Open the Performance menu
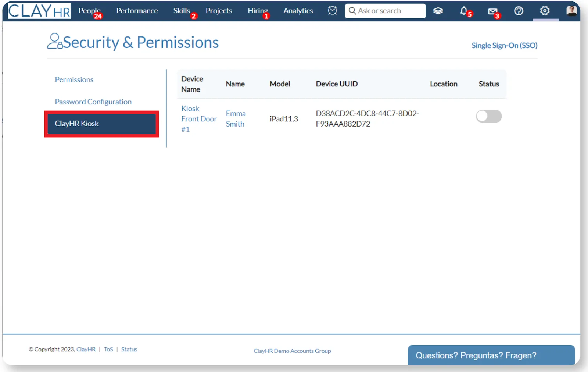588x372 pixels. pos(137,11)
